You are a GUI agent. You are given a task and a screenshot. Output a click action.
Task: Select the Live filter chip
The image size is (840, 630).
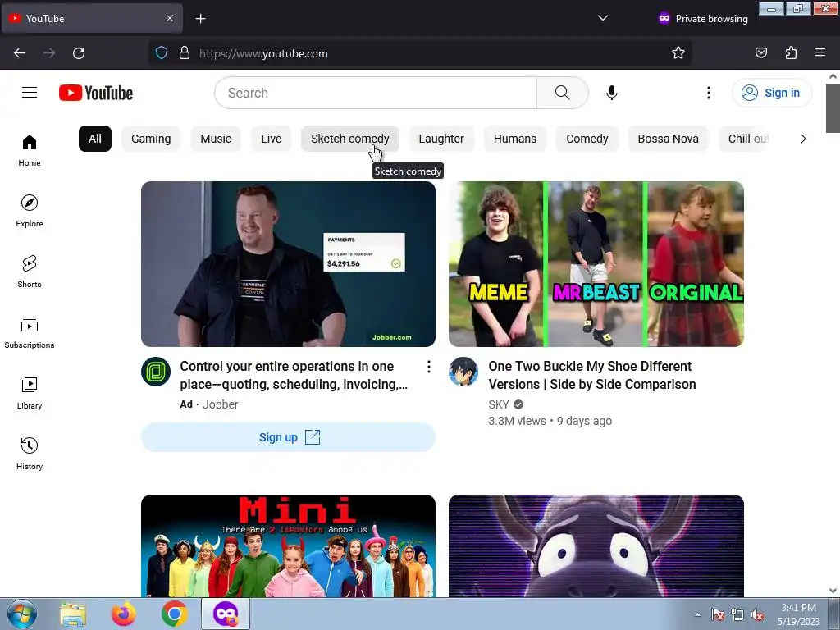(x=271, y=139)
